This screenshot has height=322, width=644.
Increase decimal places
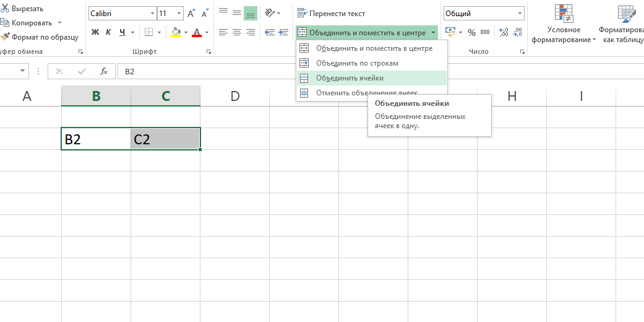click(x=504, y=32)
